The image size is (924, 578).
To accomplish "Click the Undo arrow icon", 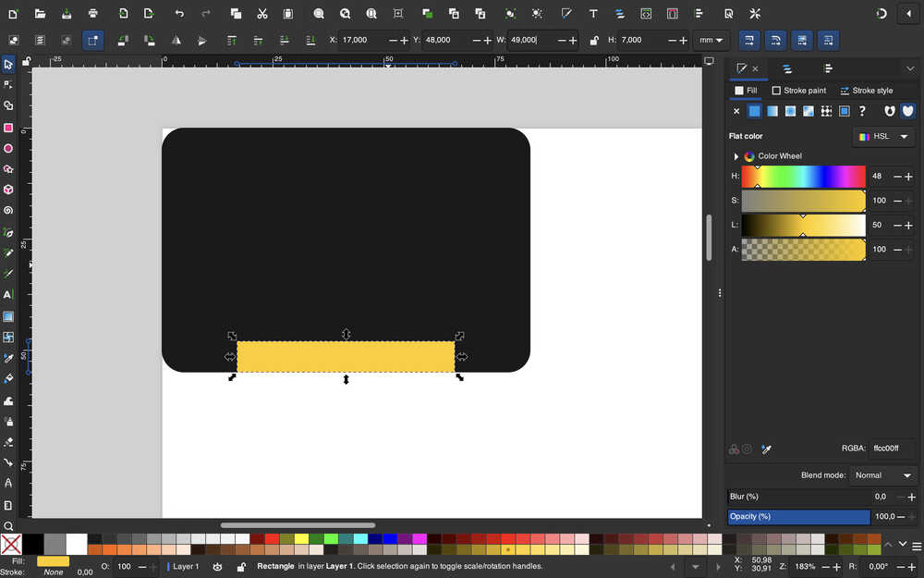I will 180,14.
